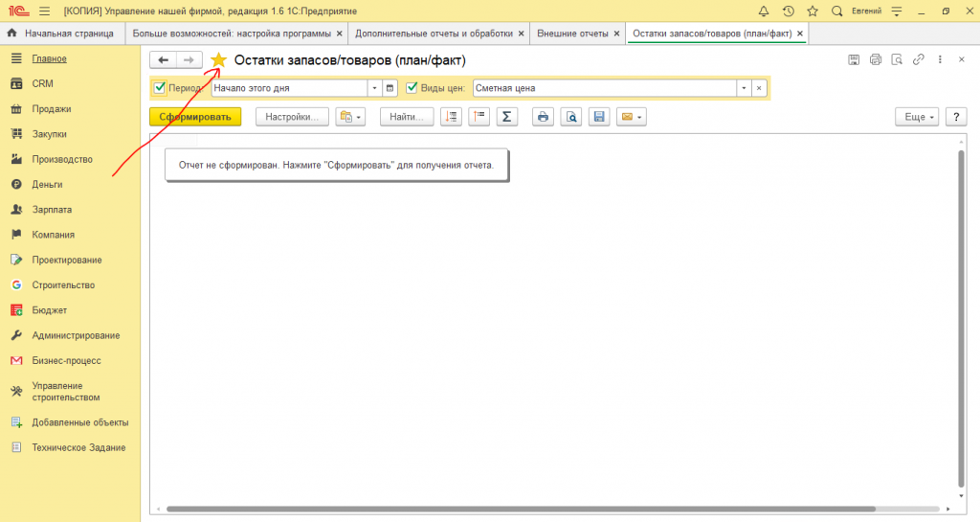Click the Настройки... button
Viewport: 980px width, 522px height.
pyautogui.click(x=292, y=117)
